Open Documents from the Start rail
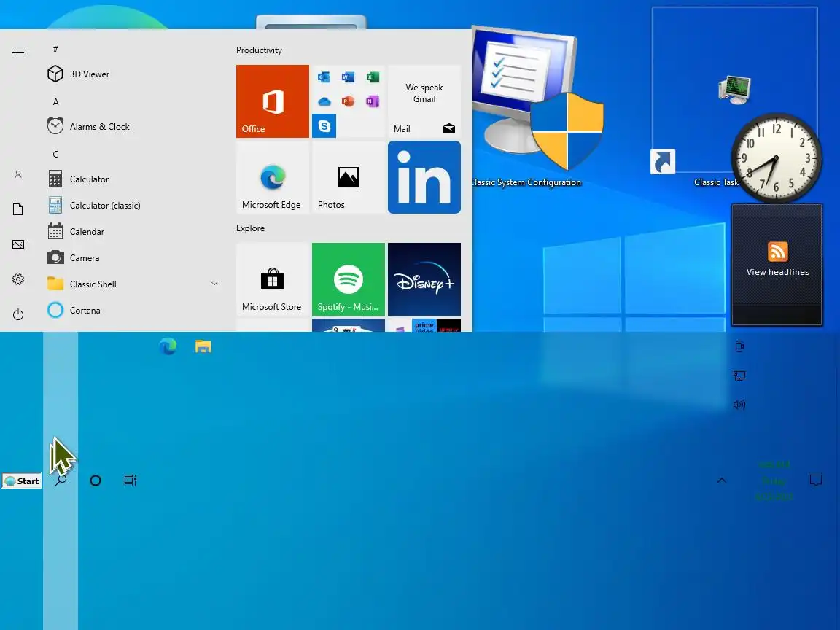 point(18,209)
